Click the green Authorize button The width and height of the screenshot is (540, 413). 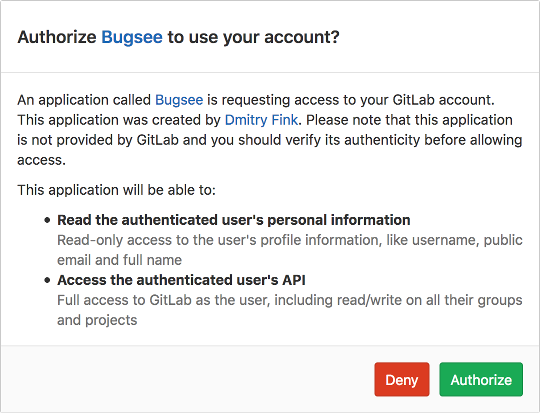pos(481,379)
